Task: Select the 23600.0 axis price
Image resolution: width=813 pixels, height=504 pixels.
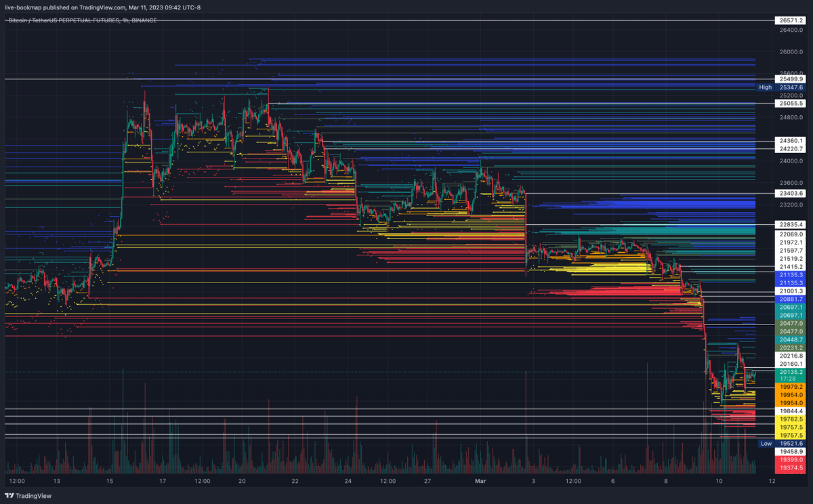Action: click(791, 183)
